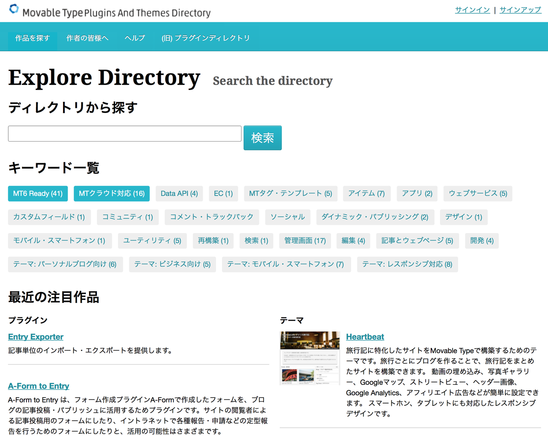
Task: Choose the デザイン (1) keyword tag
Action: [x=463, y=217]
